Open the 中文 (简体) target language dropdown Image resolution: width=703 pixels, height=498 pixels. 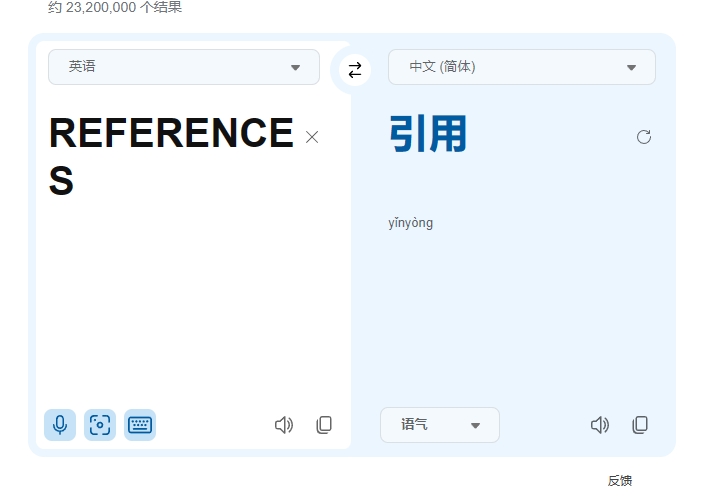(522, 67)
